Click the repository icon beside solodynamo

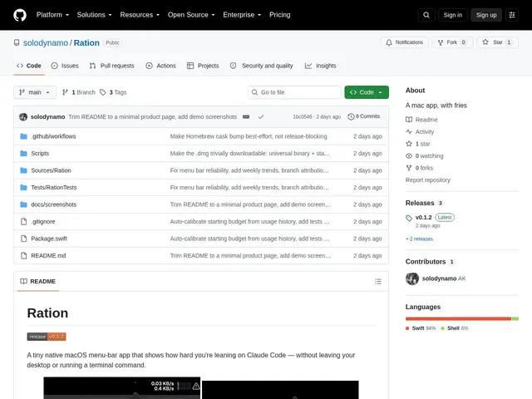coord(17,42)
